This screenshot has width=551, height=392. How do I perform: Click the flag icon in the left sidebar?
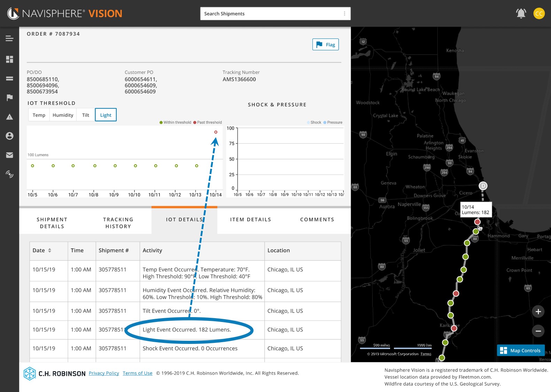coord(9,98)
